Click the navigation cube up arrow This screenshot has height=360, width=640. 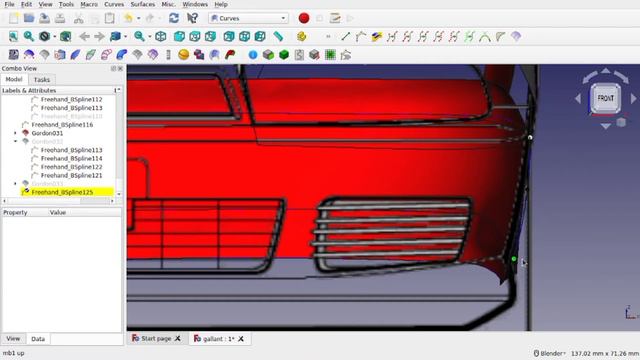coord(606,71)
